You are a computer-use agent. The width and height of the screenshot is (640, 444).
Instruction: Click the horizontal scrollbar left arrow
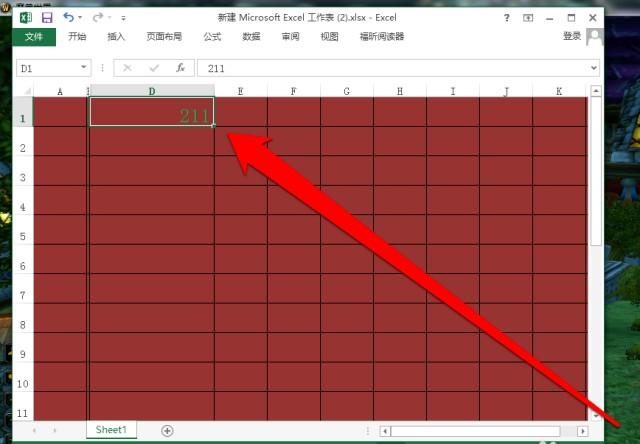384,431
